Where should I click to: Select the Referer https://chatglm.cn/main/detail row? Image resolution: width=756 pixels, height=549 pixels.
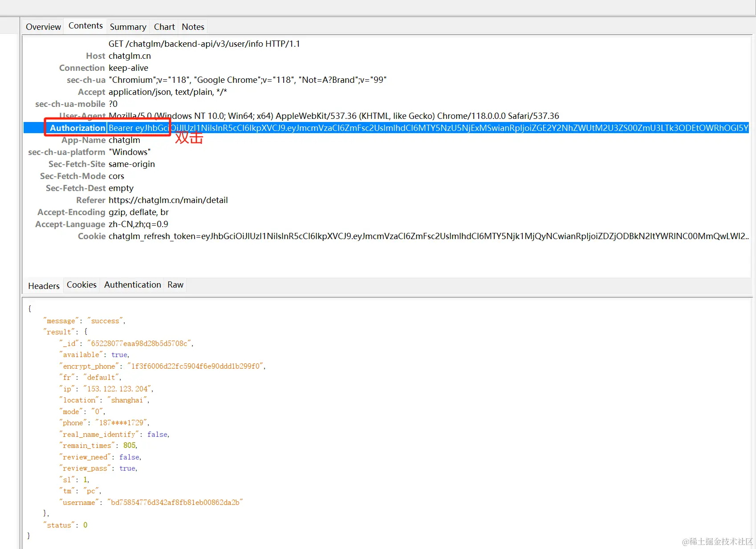(386, 200)
